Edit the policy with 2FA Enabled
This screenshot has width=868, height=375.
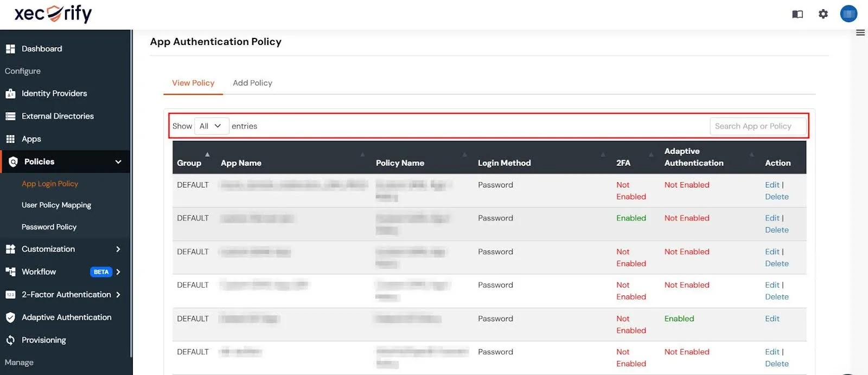point(772,218)
